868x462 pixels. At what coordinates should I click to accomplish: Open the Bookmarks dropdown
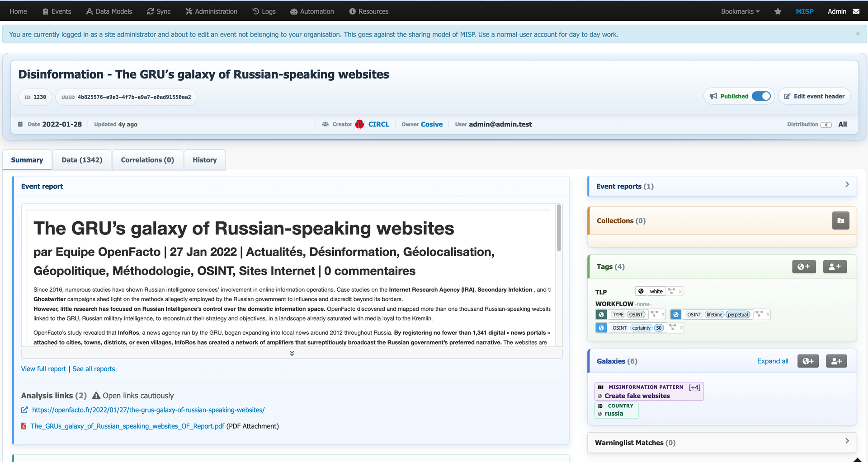point(740,11)
